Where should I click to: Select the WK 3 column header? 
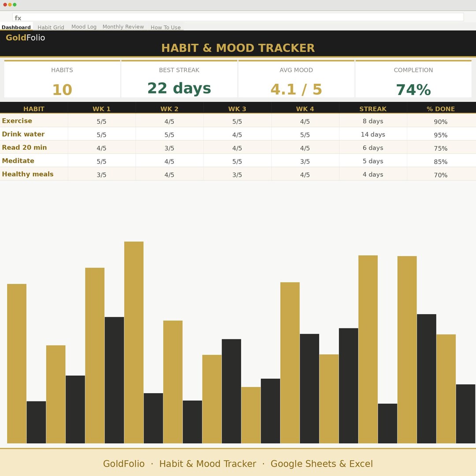[x=237, y=109]
